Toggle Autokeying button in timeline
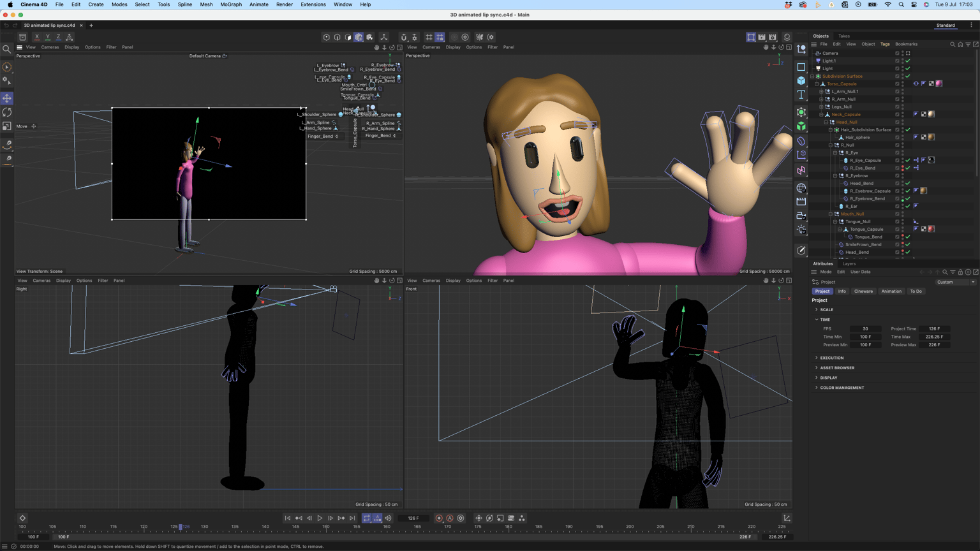The height and width of the screenshot is (551, 980). [450, 518]
